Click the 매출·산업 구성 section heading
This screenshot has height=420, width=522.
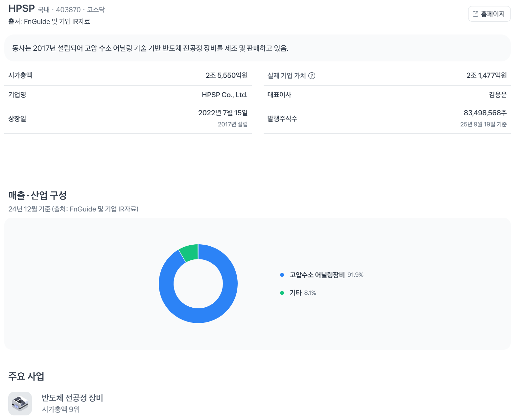click(37, 195)
